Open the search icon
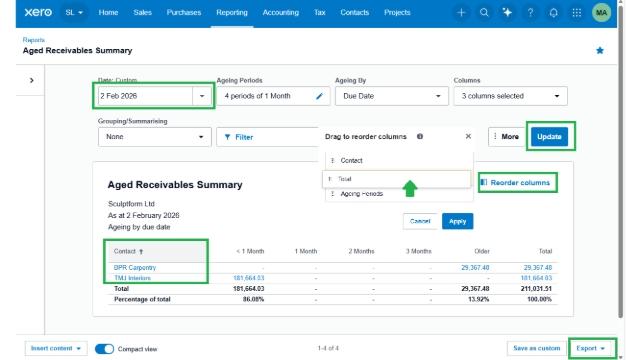 click(484, 13)
